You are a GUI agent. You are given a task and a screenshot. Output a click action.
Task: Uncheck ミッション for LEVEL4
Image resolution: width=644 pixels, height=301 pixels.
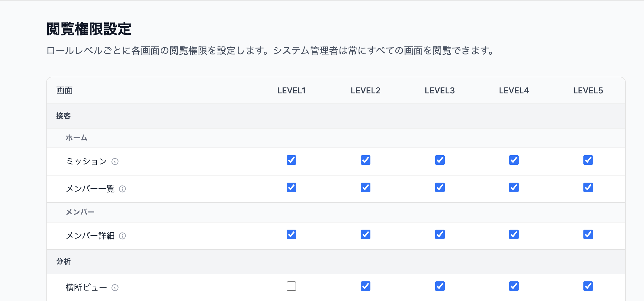coord(514,160)
